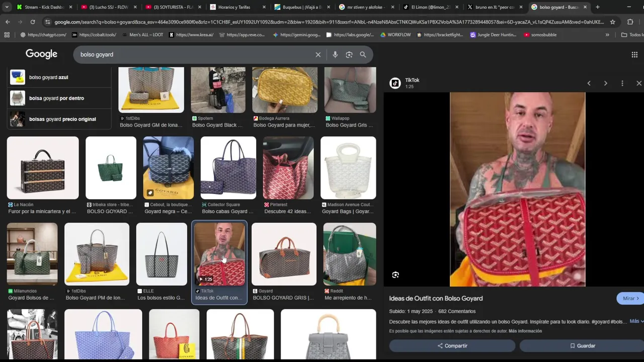Open the Bodega Aurrera yellow bag thumbnail
This screenshot has width=644, height=362.
tap(285, 90)
